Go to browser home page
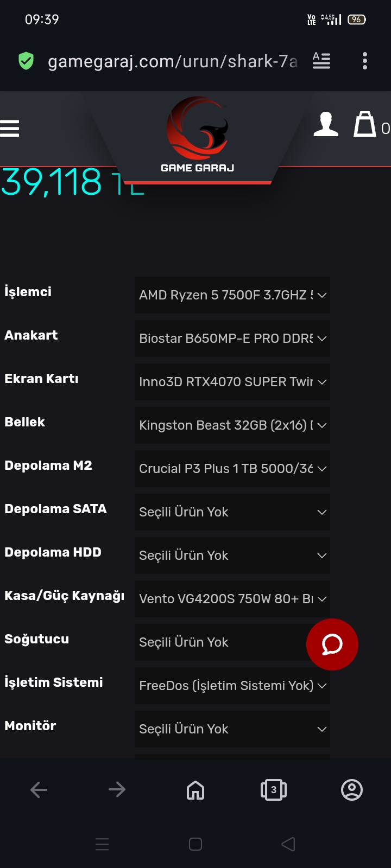The width and height of the screenshot is (391, 868). click(195, 790)
